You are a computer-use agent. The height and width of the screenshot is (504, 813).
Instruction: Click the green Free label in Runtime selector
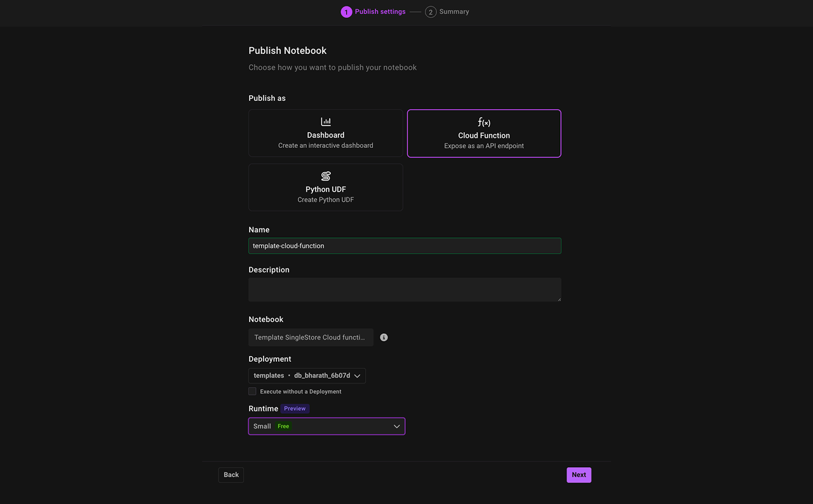pos(283,426)
